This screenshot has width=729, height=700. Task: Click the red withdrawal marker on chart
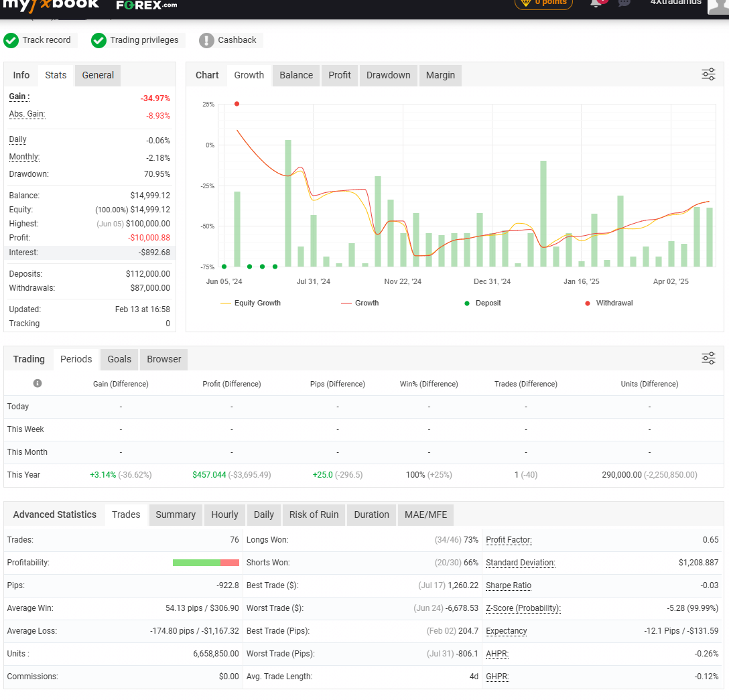237,104
